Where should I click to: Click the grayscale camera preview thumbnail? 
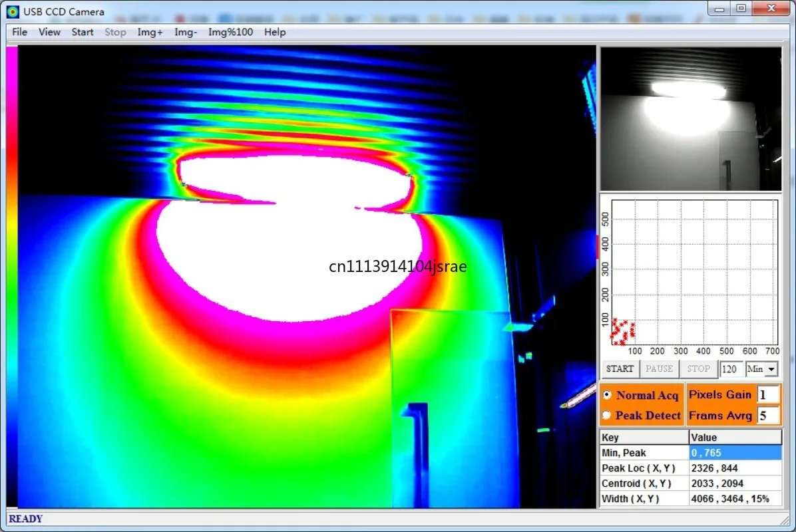click(691, 118)
